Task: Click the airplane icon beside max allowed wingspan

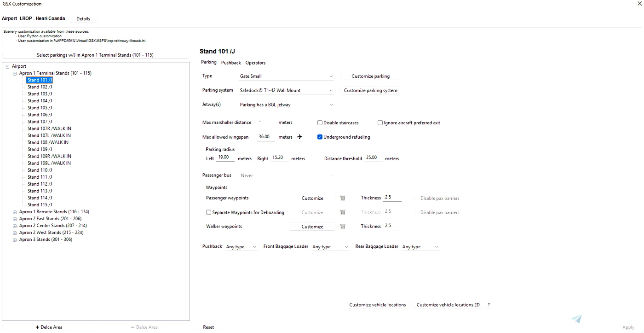Action: [299, 137]
